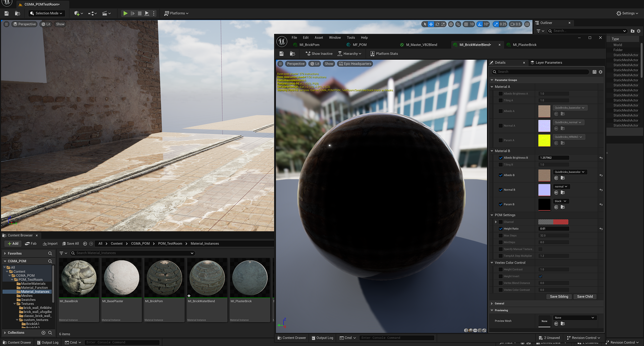Open the Asset menu in material editor
Image resolution: width=644 pixels, height=346 pixels.
pyautogui.click(x=319, y=38)
